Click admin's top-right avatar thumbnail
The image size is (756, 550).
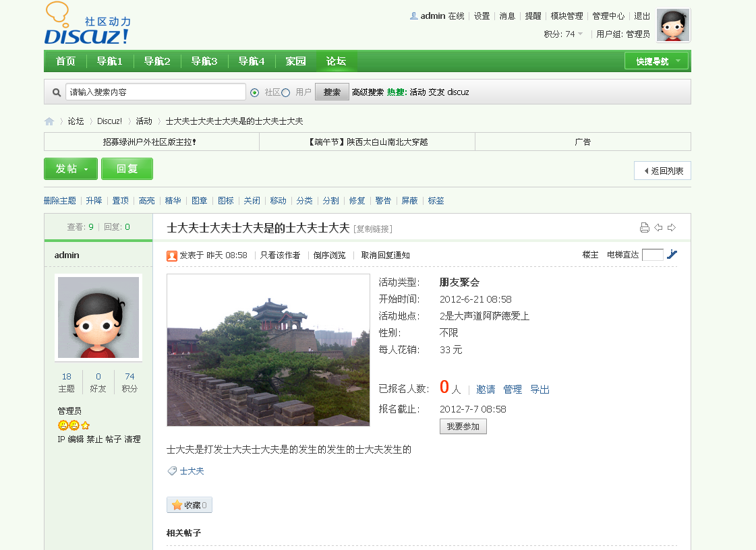[673, 25]
